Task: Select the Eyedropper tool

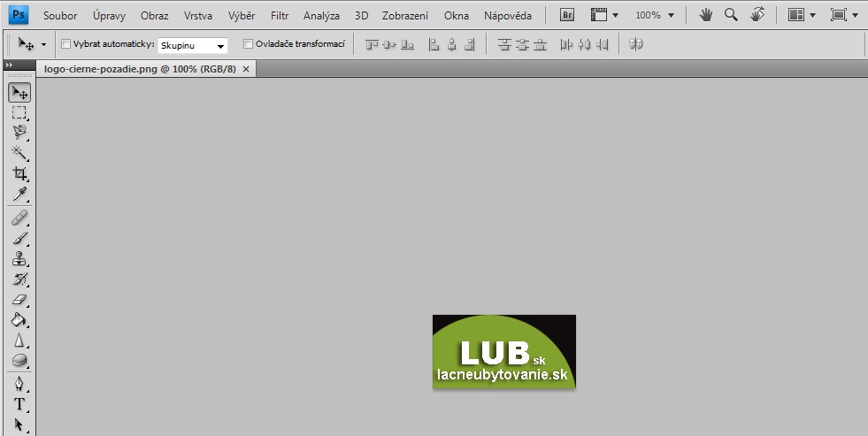Action: coord(19,195)
